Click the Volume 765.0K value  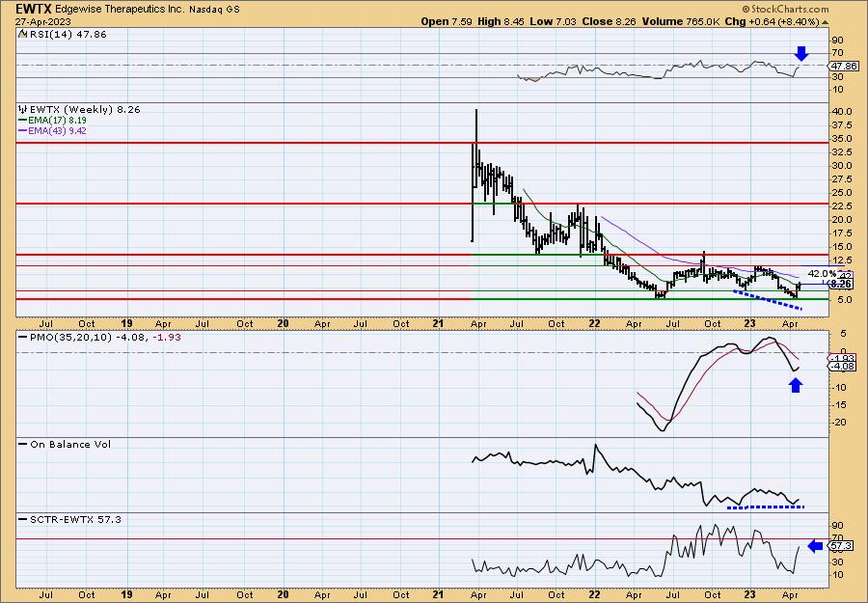pyautogui.click(x=681, y=21)
